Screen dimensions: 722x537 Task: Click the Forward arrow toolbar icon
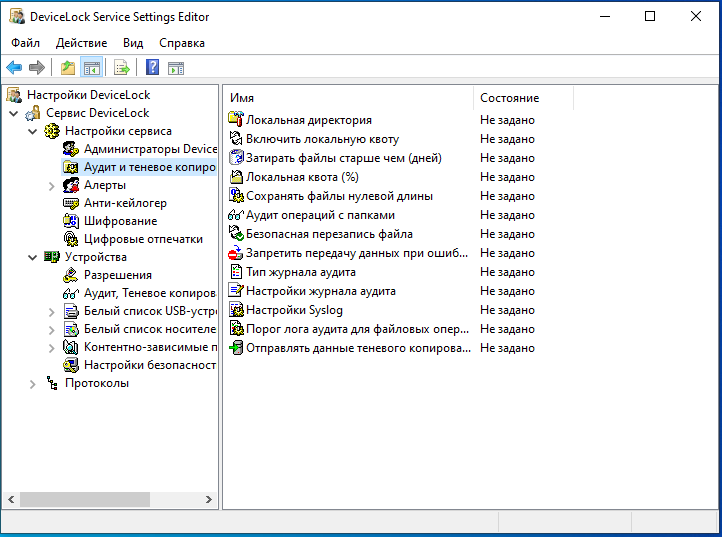(37, 68)
